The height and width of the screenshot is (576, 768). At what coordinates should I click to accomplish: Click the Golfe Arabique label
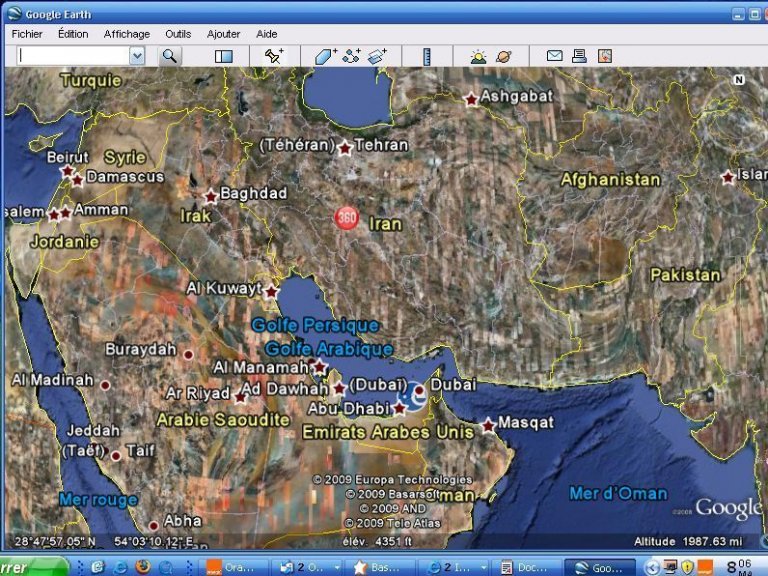click(x=329, y=349)
